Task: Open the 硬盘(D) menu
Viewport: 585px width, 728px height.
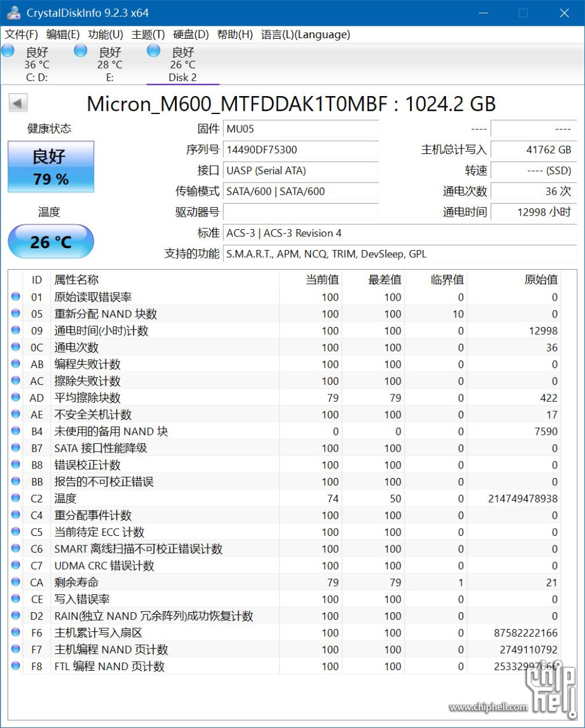Action: click(191, 35)
